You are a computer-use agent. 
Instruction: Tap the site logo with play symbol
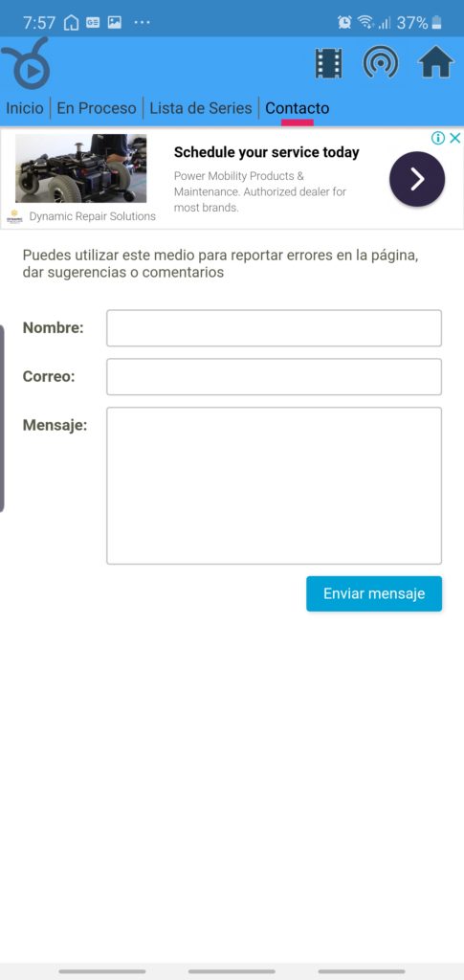pyautogui.click(x=26, y=63)
